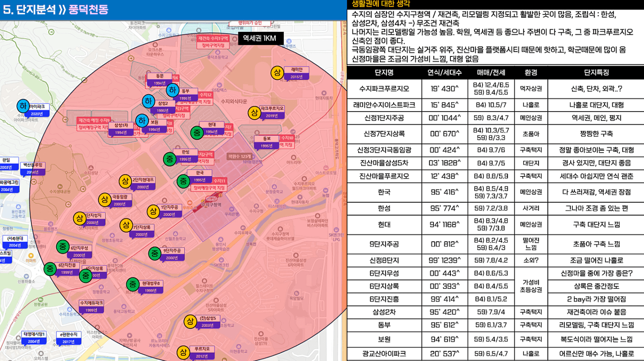The width and height of the screenshot is (644, 361).
Task: Click the 역세권 1KM black label
Action: 259,38
